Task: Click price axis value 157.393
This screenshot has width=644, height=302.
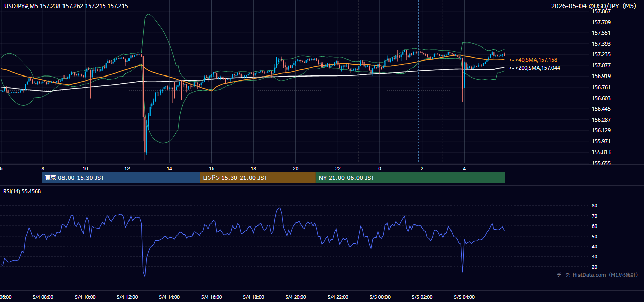Action: (602, 44)
